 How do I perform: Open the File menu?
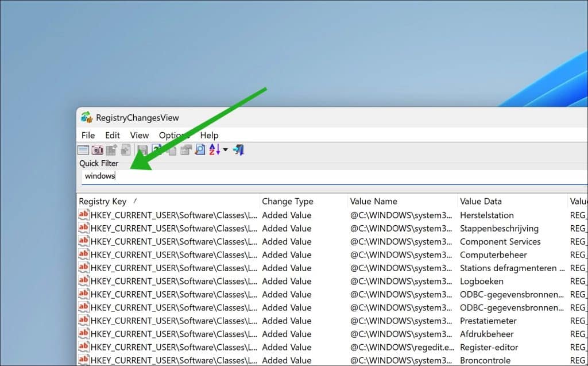pyautogui.click(x=88, y=135)
